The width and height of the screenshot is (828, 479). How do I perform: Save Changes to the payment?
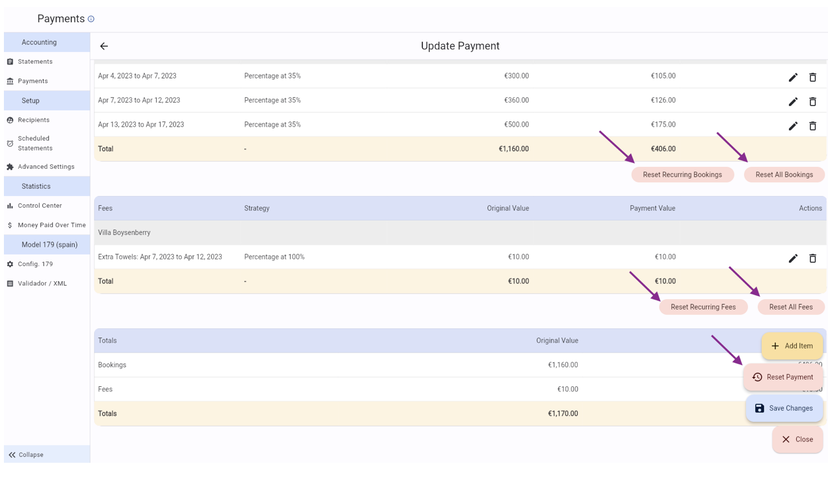click(x=784, y=408)
